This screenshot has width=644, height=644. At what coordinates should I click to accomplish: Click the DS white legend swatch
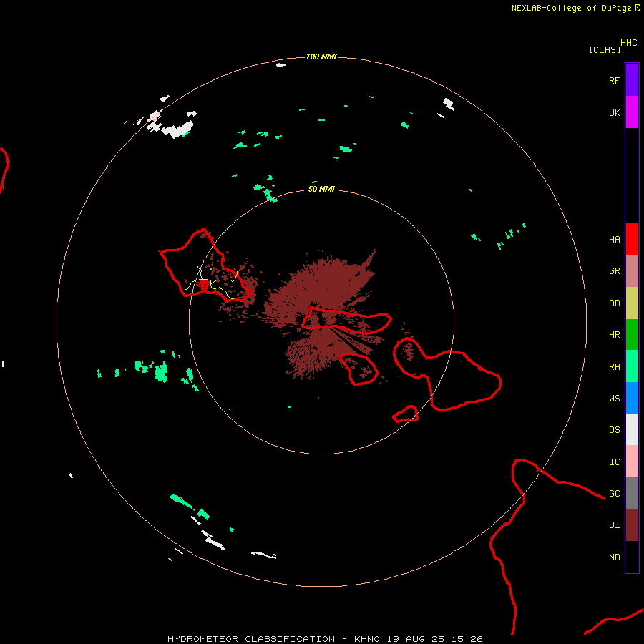click(632, 429)
